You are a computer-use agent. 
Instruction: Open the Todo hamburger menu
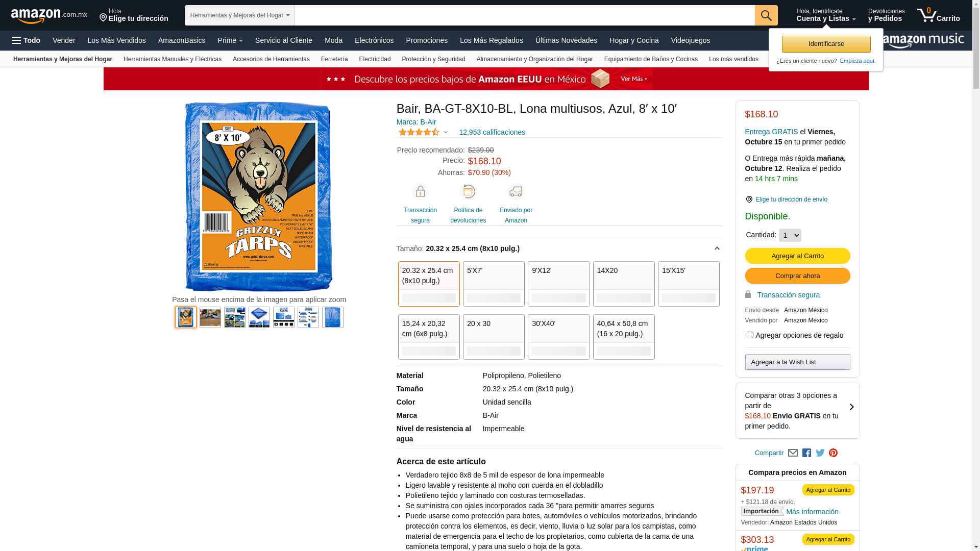tap(27, 40)
